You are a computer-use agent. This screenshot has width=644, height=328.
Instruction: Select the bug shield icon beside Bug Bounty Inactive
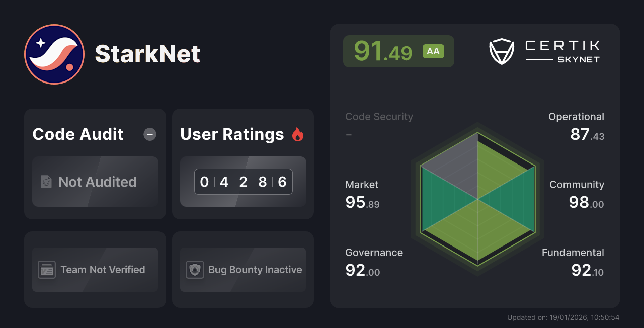(195, 270)
